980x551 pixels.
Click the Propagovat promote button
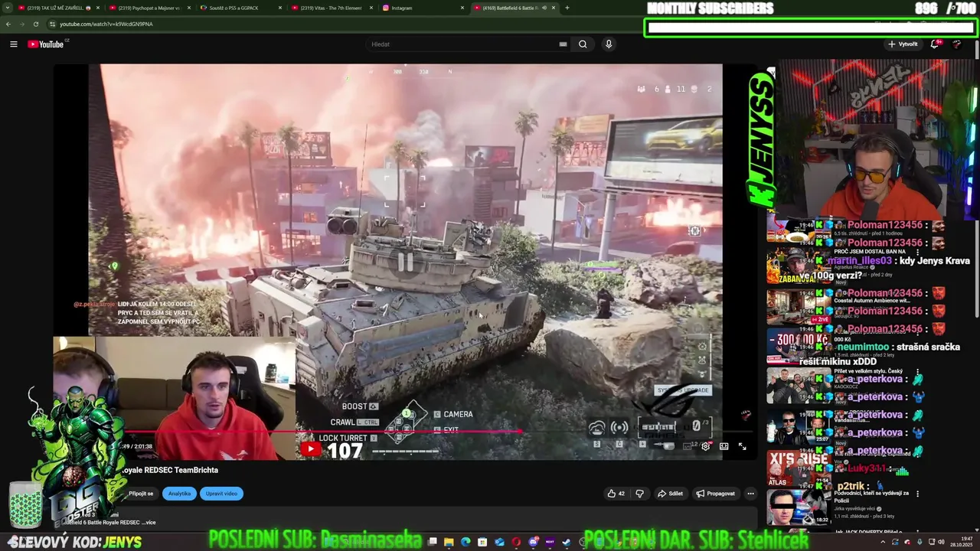coord(715,494)
